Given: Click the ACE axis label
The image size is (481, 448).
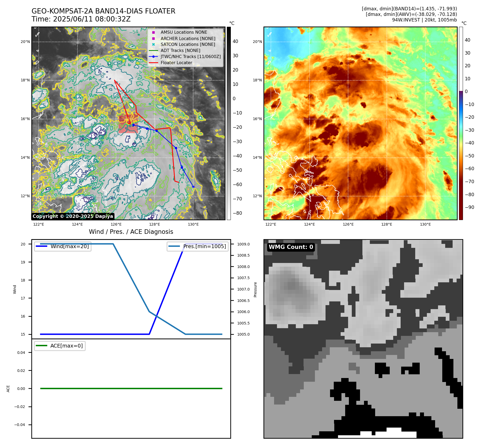Looking at the screenshot, I should pyautogui.click(x=8, y=389).
